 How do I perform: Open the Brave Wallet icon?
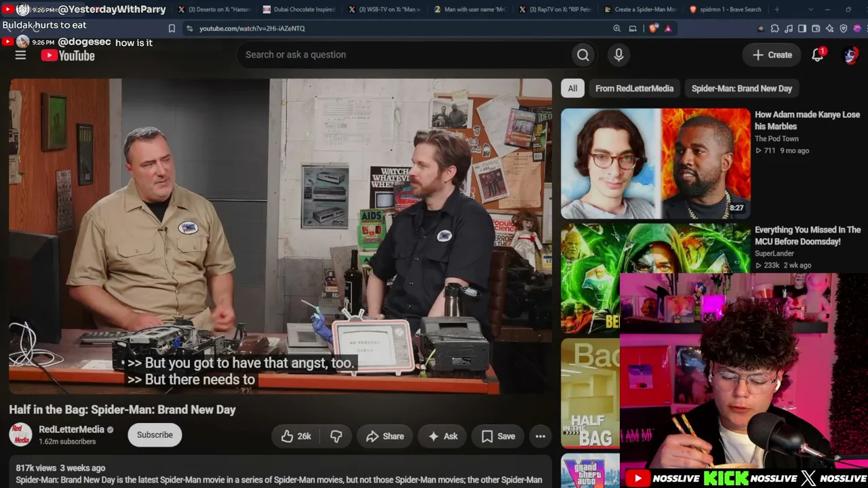pyautogui.click(x=816, y=28)
